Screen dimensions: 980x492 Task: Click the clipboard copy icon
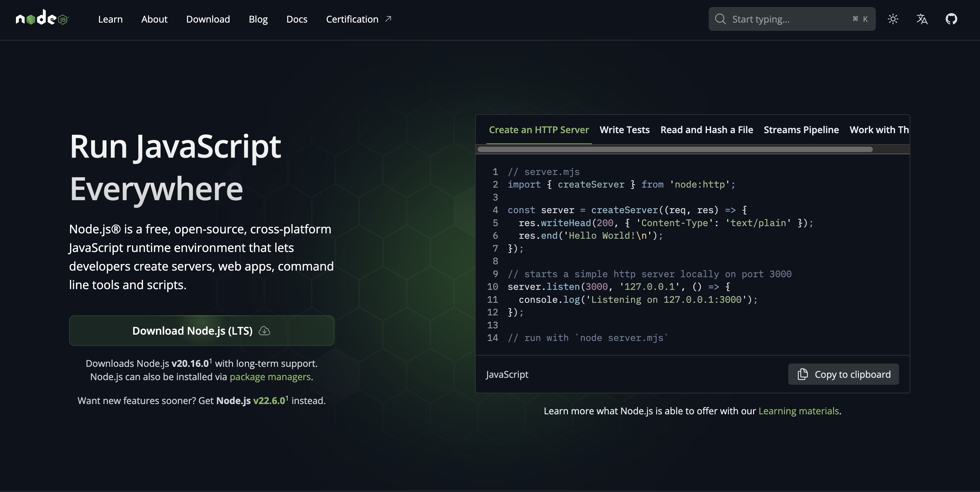(803, 374)
